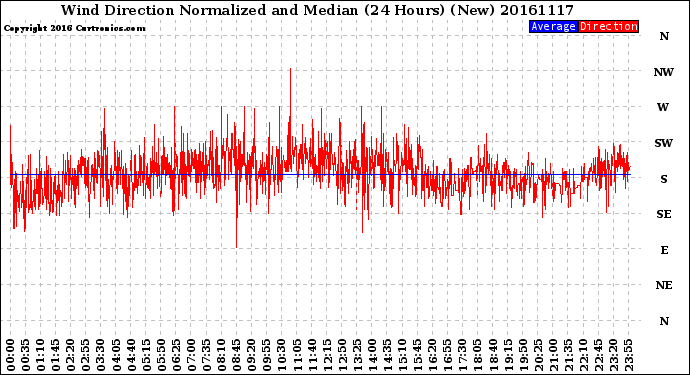Click the blue horizontal average line
Screen dimensions: 690x375
(320, 175)
